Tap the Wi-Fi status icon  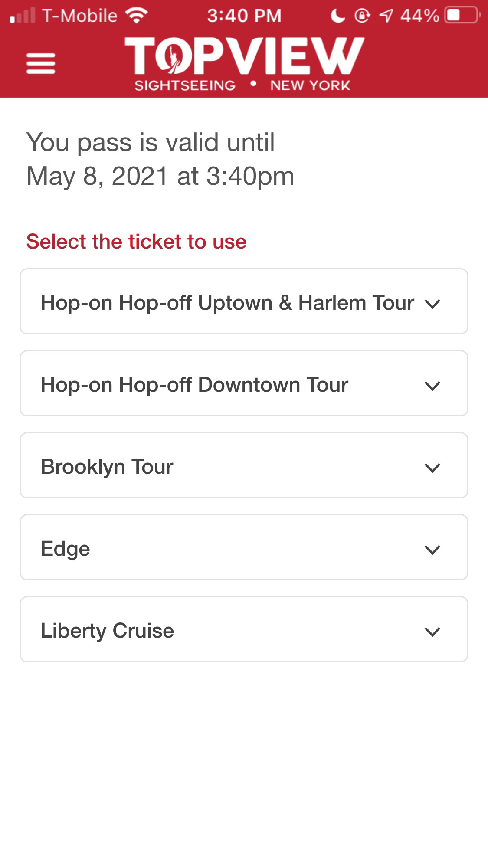(x=137, y=16)
